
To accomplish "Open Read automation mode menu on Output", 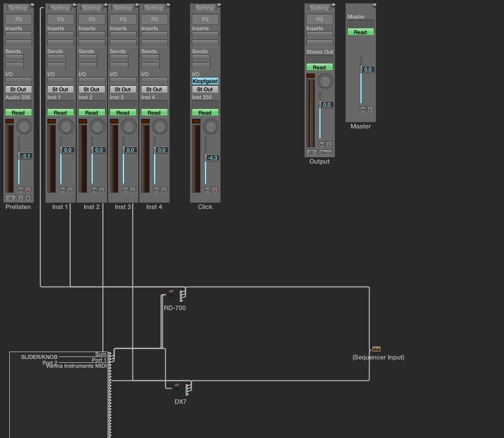I will point(319,67).
